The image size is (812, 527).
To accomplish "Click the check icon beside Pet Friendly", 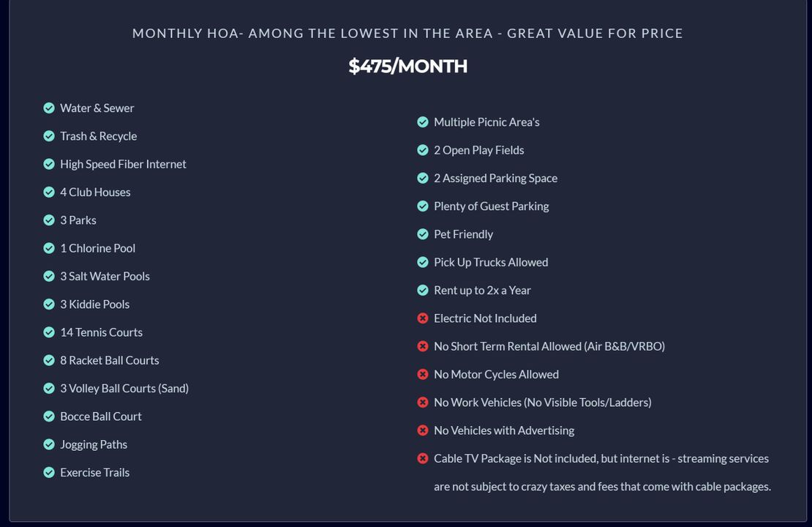I will pyautogui.click(x=423, y=234).
